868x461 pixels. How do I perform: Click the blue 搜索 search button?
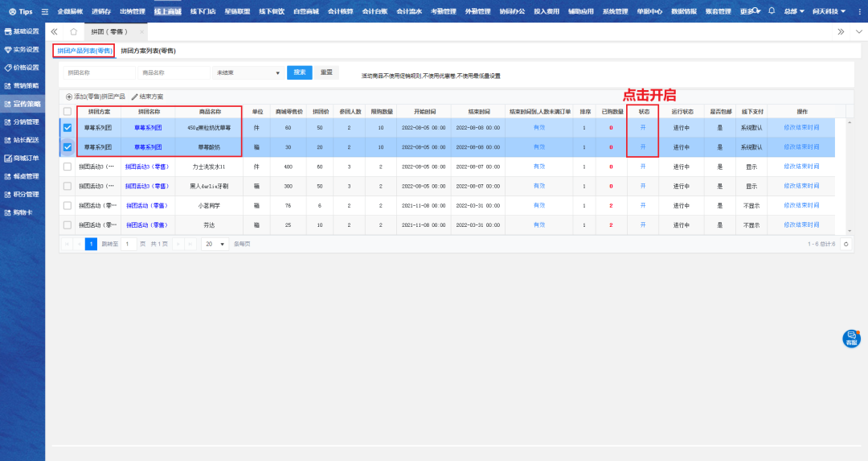(299, 72)
